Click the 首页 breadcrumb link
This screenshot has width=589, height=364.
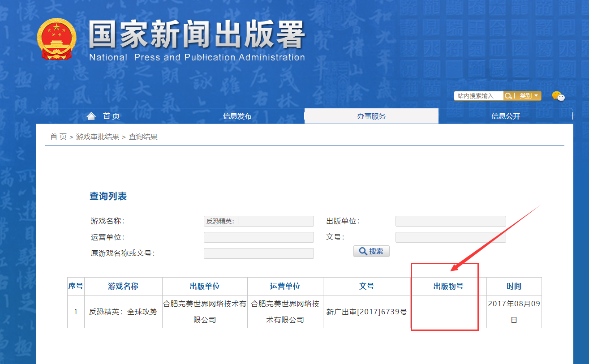58,137
